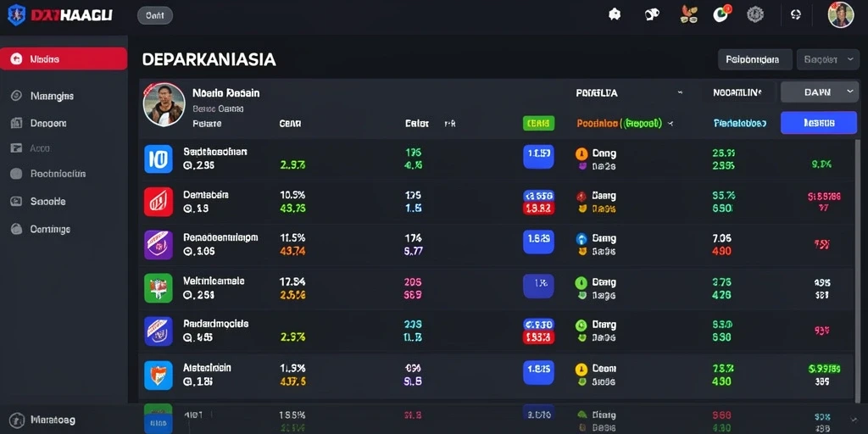This screenshot has width=868, height=434.
Task: Click the Oant pill button in the top bar
Action: 155,15
